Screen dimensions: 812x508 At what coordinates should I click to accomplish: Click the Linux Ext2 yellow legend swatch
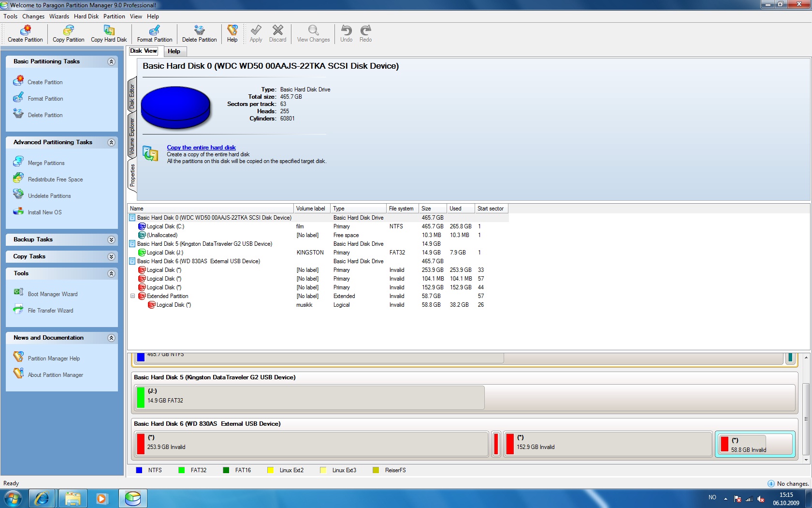(x=271, y=470)
